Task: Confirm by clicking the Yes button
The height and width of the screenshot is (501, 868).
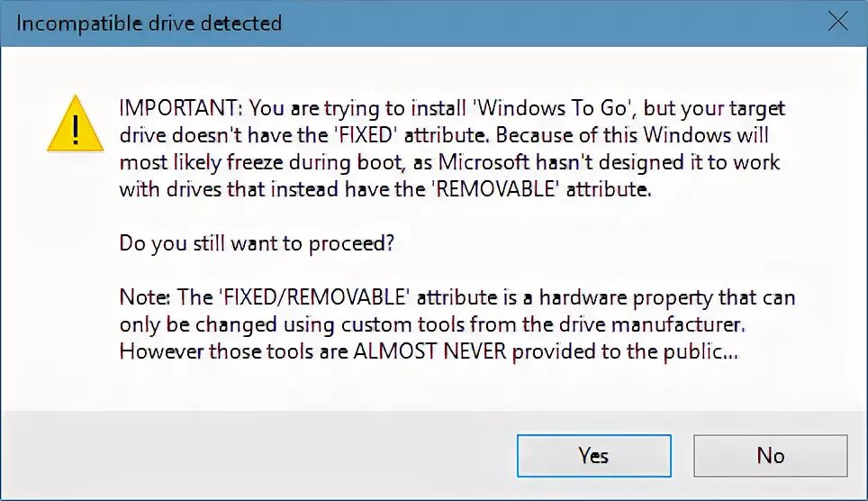Action: tap(593, 455)
